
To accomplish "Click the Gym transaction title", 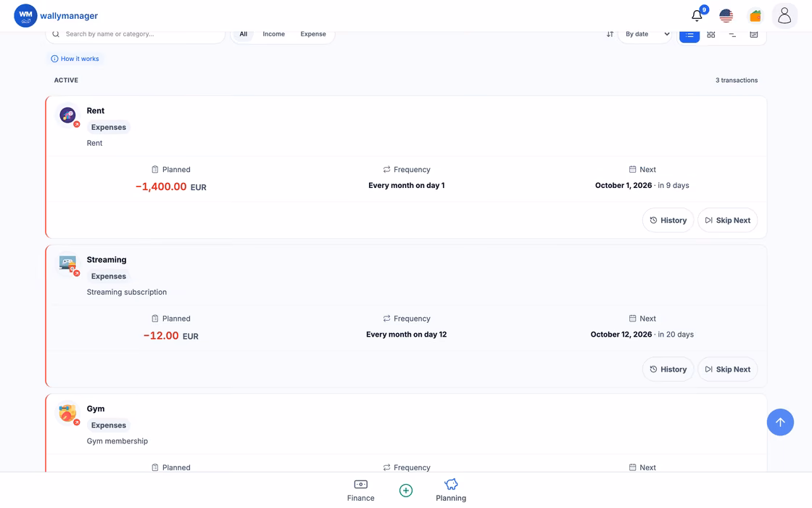I will click(95, 409).
